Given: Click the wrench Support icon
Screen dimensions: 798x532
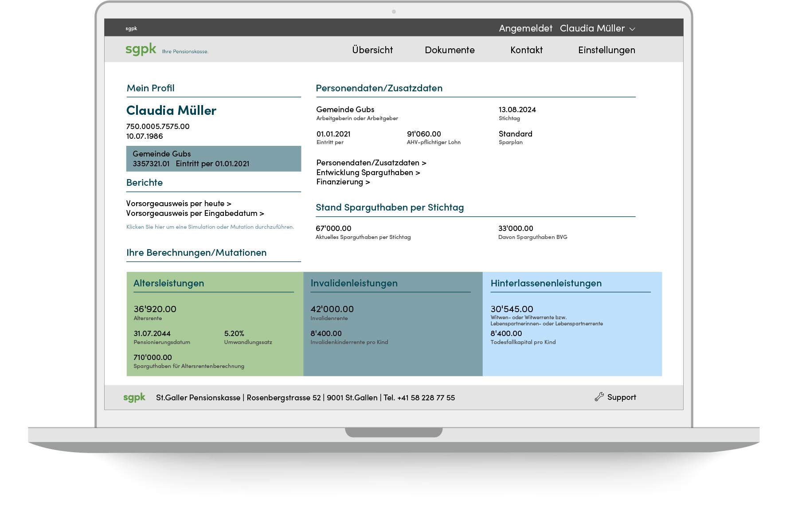Looking at the screenshot, I should click(599, 397).
